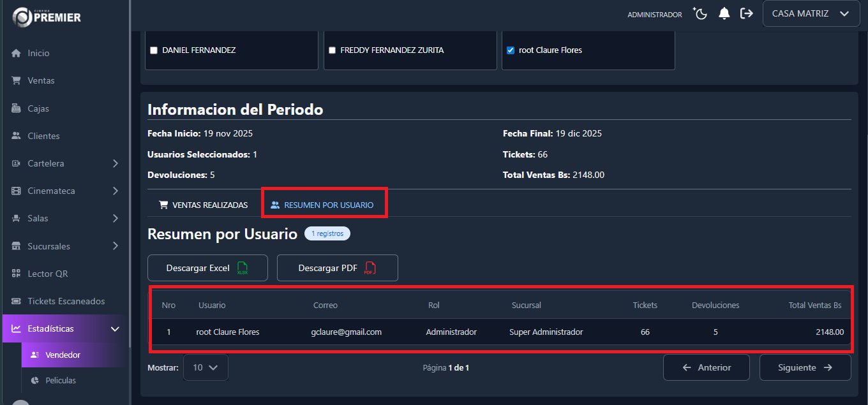
Task: Go to the Siguiente page
Action: (x=804, y=367)
